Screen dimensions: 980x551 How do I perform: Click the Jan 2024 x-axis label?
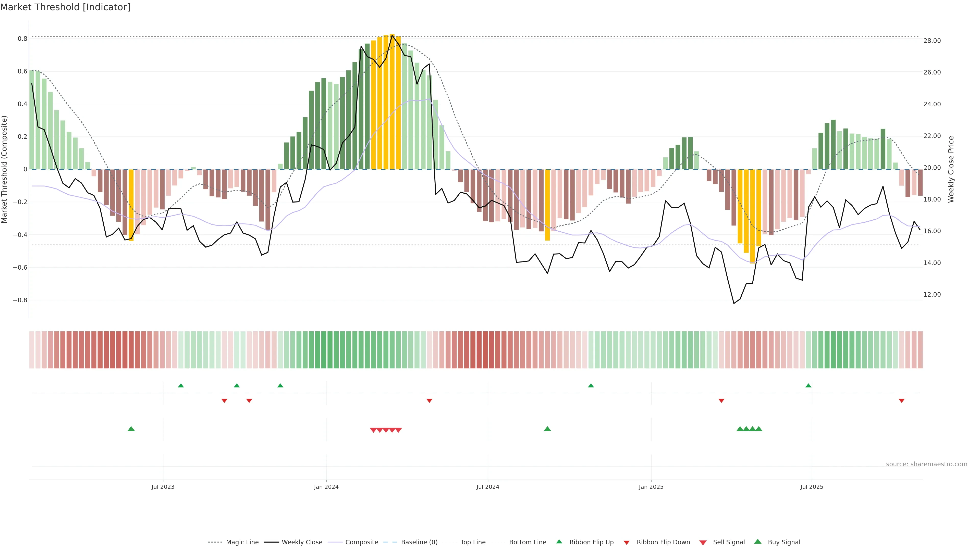click(x=326, y=487)
